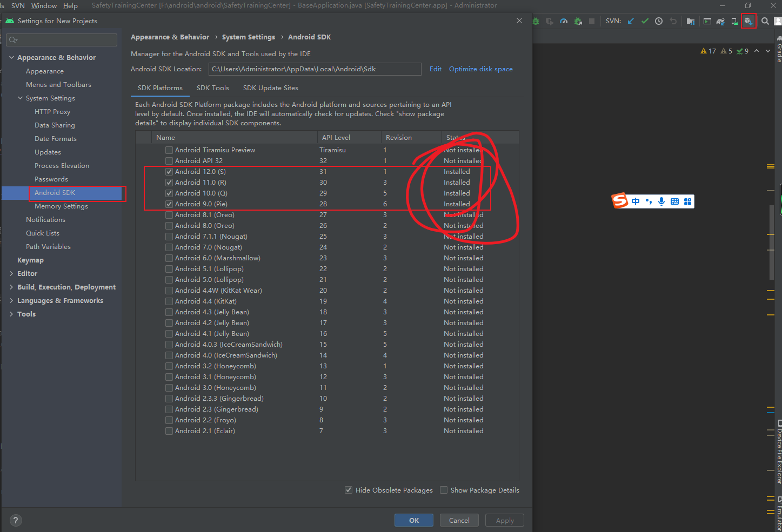Click the OK button
This screenshot has width=782, height=532.
point(414,520)
